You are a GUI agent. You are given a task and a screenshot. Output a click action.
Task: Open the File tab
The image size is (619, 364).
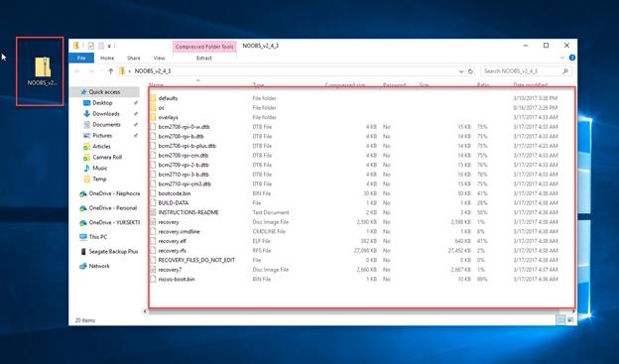tap(81, 59)
